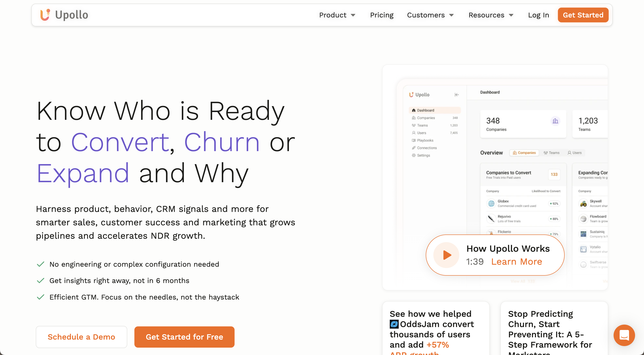Select the Companies overview tab
This screenshot has height=355, width=644.
coord(524,153)
